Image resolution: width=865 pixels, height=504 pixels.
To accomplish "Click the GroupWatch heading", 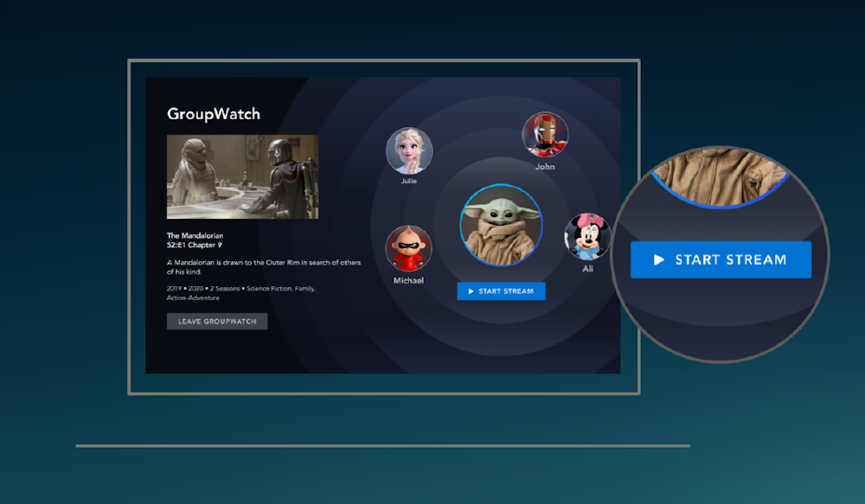I will pyautogui.click(x=213, y=114).
